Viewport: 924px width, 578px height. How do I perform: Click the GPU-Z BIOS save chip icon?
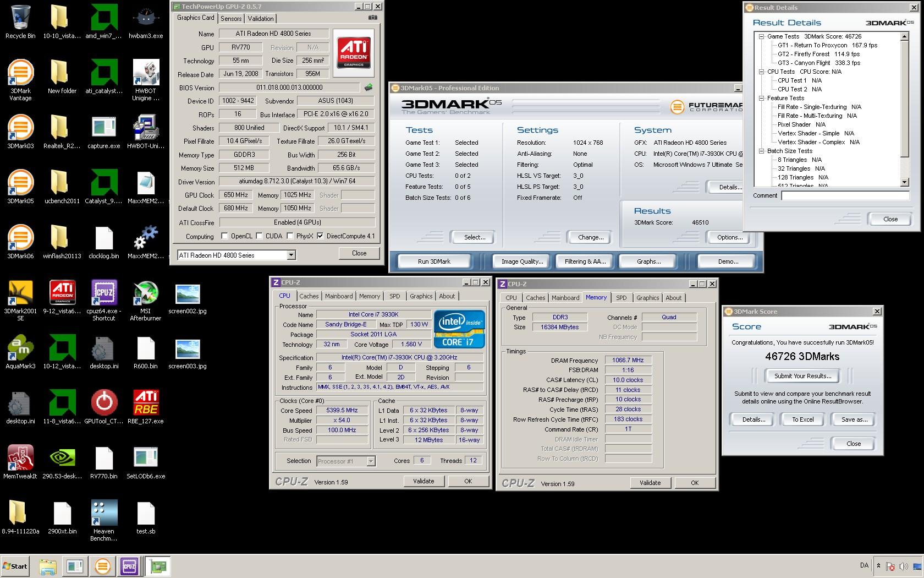(369, 87)
